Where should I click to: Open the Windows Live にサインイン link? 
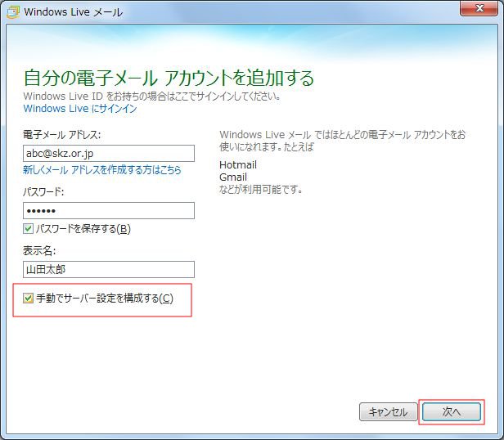point(80,109)
